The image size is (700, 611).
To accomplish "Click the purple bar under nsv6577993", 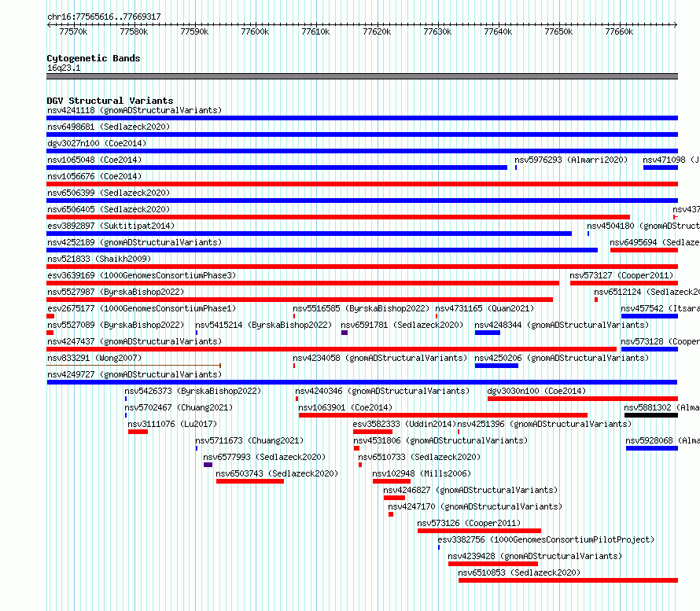I will [x=208, y=465].
